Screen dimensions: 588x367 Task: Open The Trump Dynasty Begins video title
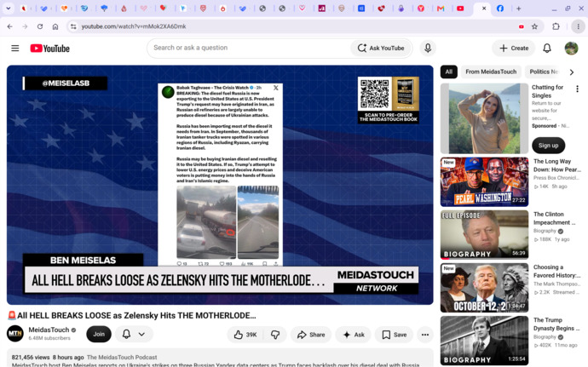coord(556,324)
